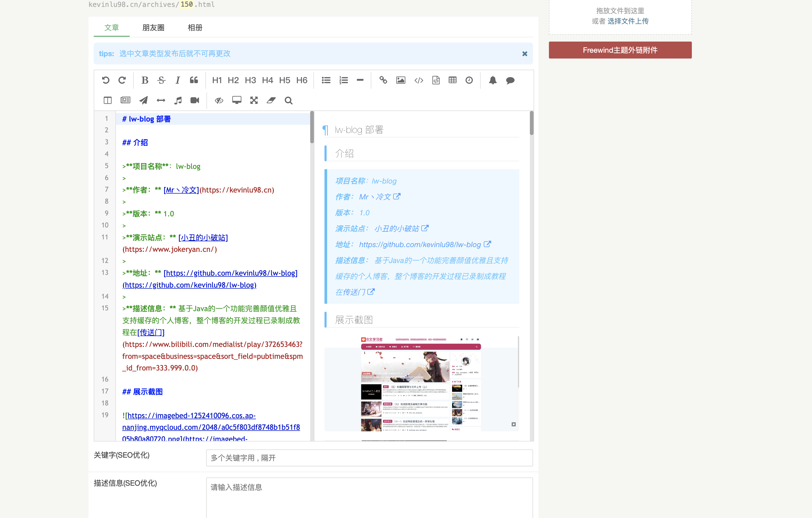Dismiss the tips notice
This screenshot has width=812, height=518.
[x=524, y=54]
